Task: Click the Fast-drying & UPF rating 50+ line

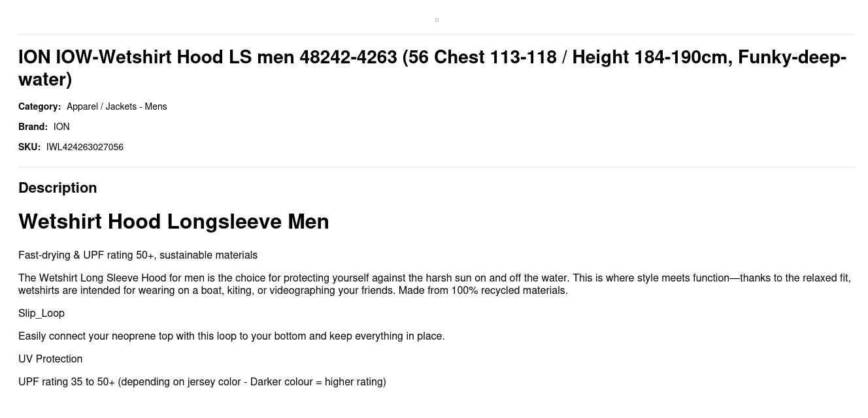Action: point(138,255)
